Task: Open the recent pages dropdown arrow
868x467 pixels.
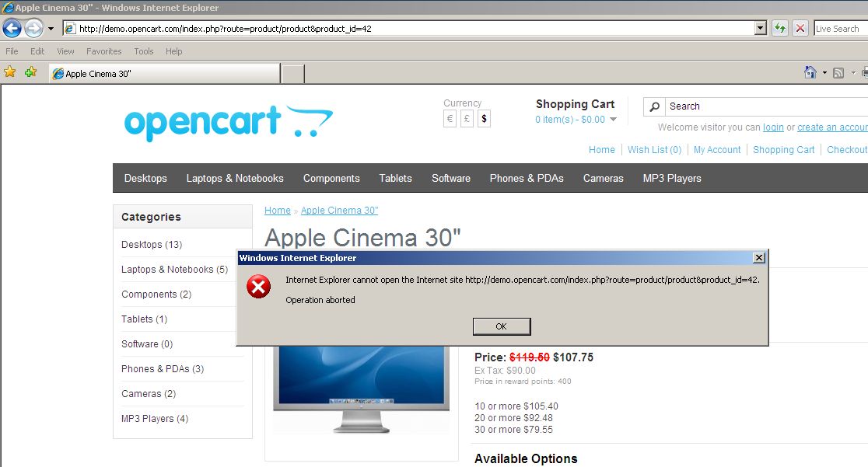Action: 51,29
